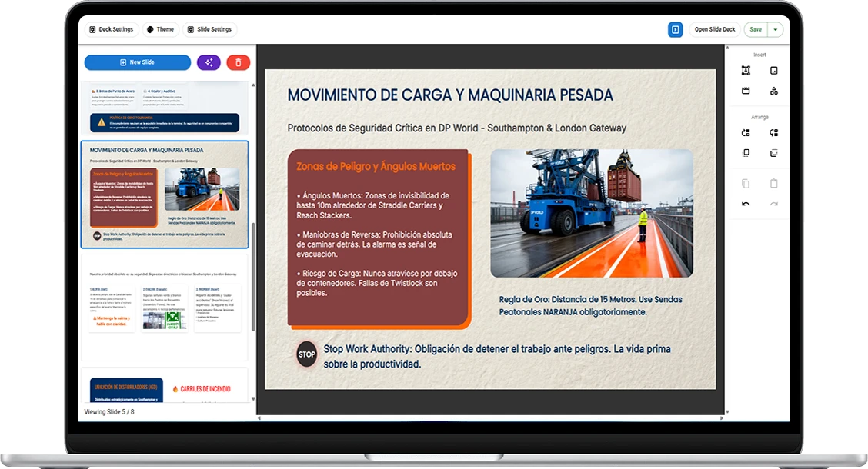Select 'Zonas de Peligro y Ángulos Muertos' heading

(x=376, y=167)
